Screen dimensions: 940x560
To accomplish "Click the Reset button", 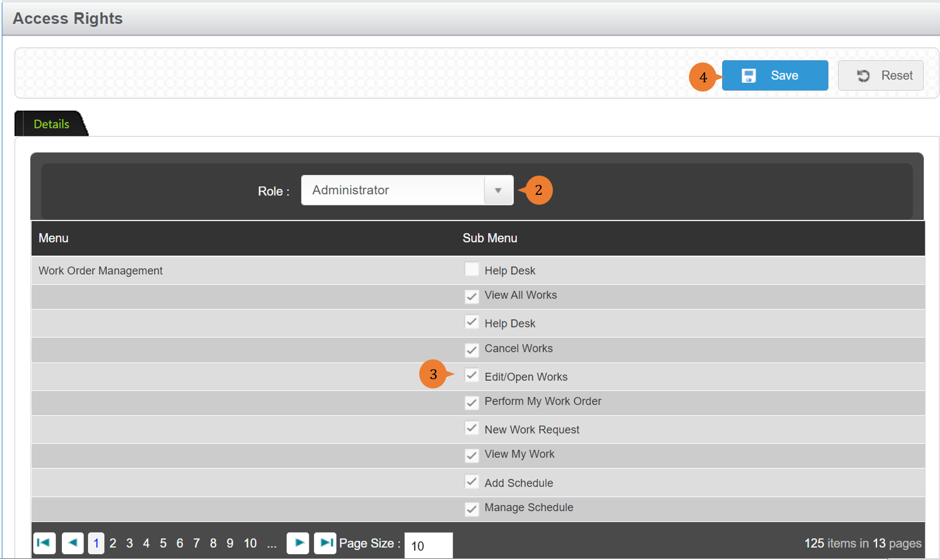I will pyautogui.click(x=880, y=75).
